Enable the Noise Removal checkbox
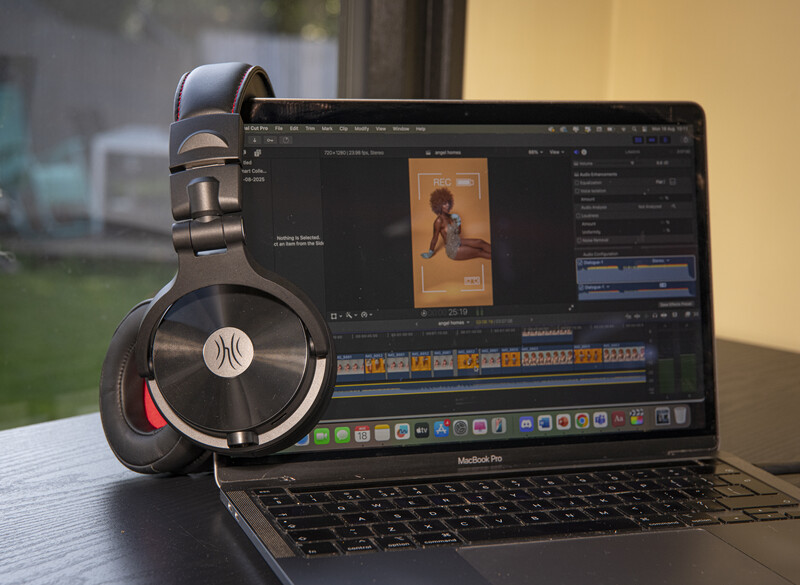 [x=579, y=240]
